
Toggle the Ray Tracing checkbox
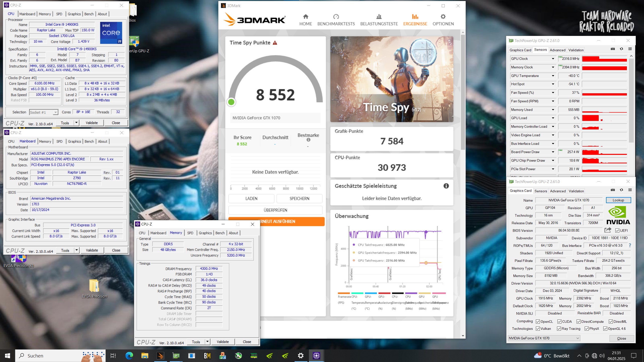(559, 329)
